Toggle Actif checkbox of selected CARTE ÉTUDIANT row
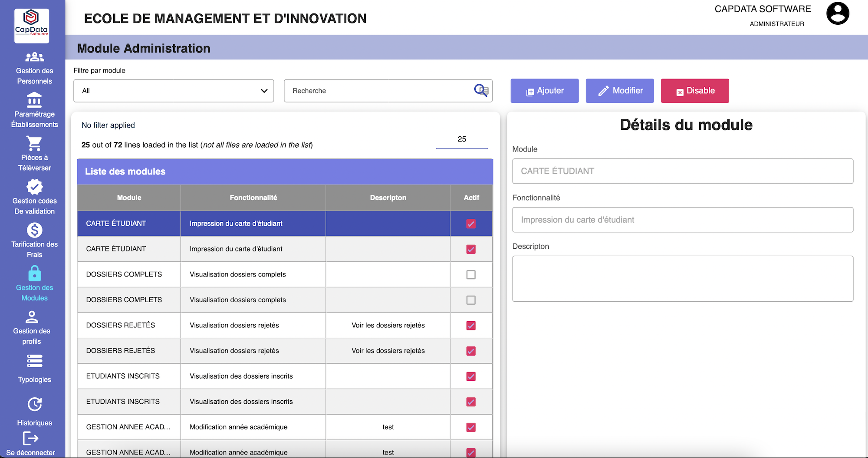This screenshot has width=868, height=458. pos(471,224)
